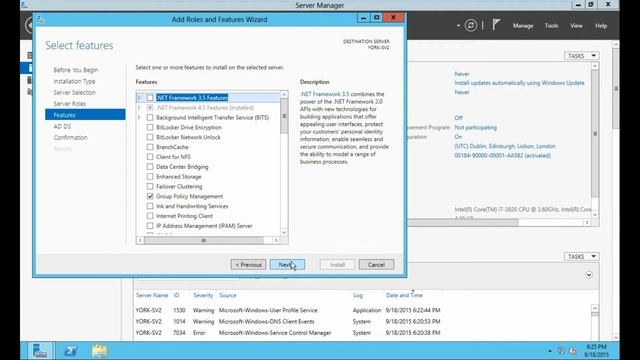Uncheck Group Policy Management
Viewport: 640px width, 360px height.
pos(150,196)
